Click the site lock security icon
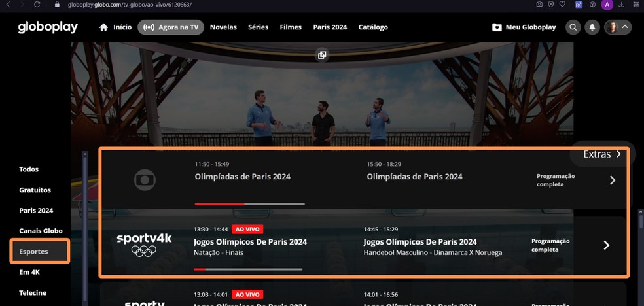Image resolution: width=644 pixels, height=306 pixels. click(x=57, y=5)
